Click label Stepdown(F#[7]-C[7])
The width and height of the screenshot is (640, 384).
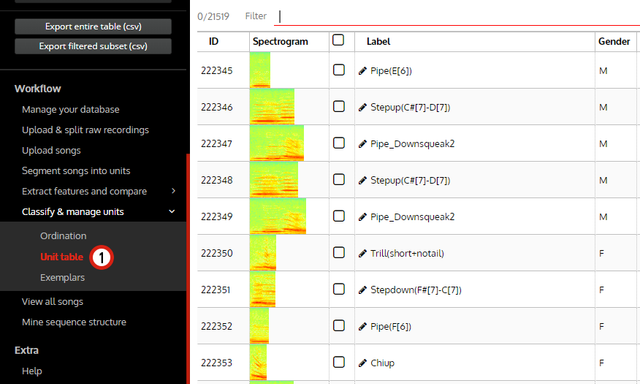pos(416,290)
